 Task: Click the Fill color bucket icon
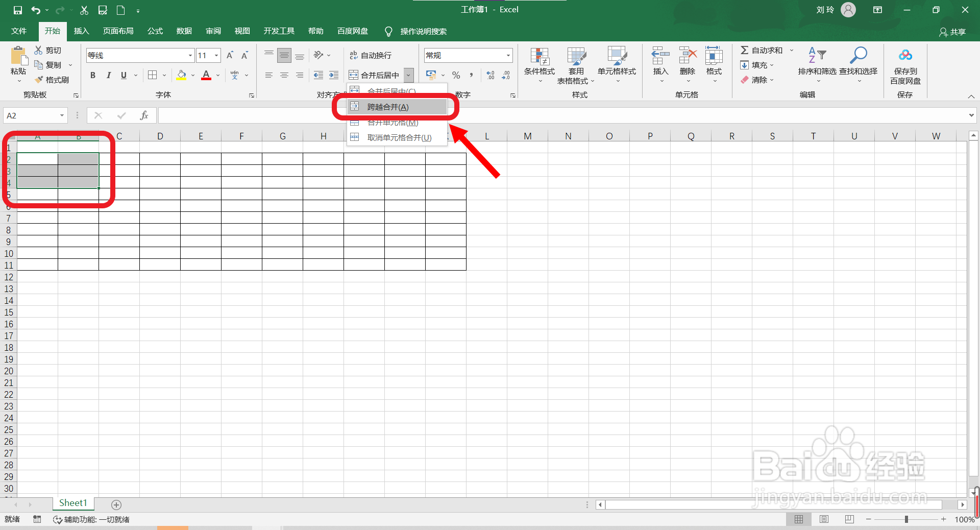tap(181, 75)
